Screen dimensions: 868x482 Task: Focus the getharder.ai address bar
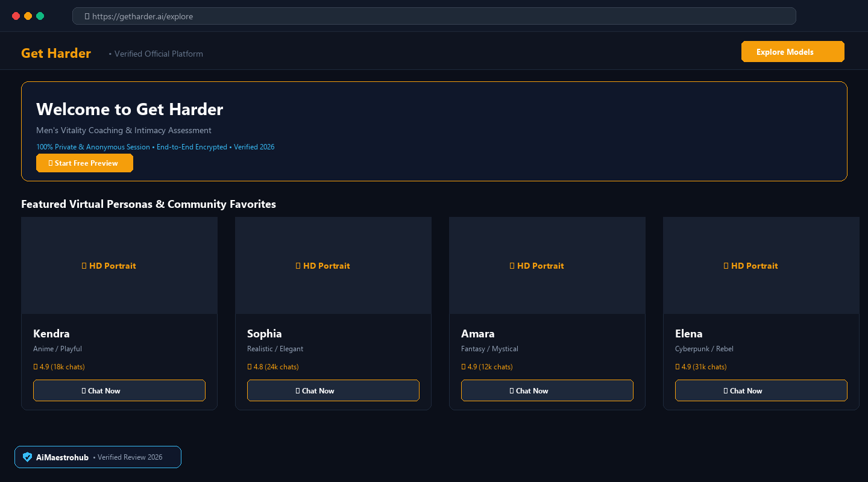[x=434, y=16]
